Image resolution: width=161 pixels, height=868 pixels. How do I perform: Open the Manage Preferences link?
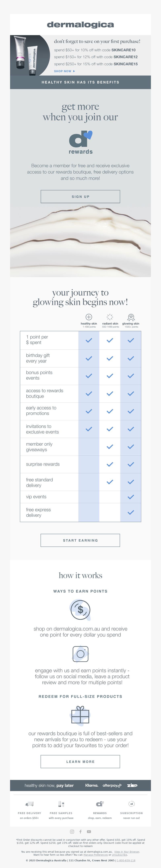tap(95, 854)
